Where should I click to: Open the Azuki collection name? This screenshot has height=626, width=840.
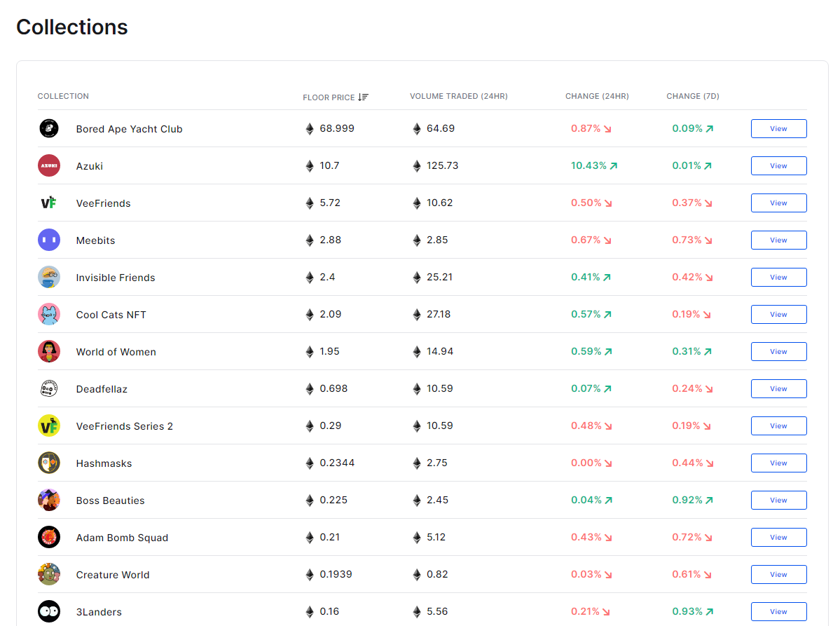coord(90,166)
